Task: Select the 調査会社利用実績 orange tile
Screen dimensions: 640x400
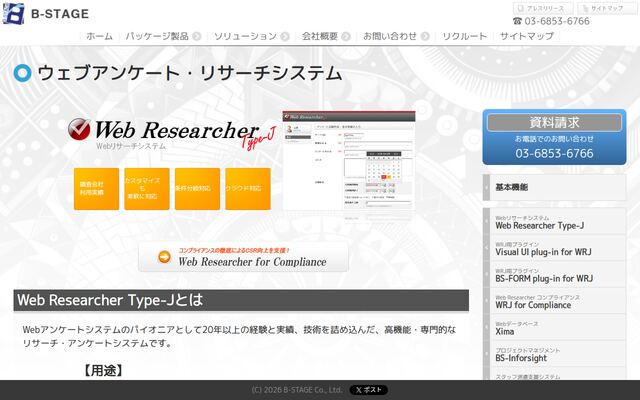Action: coord(96,189)
